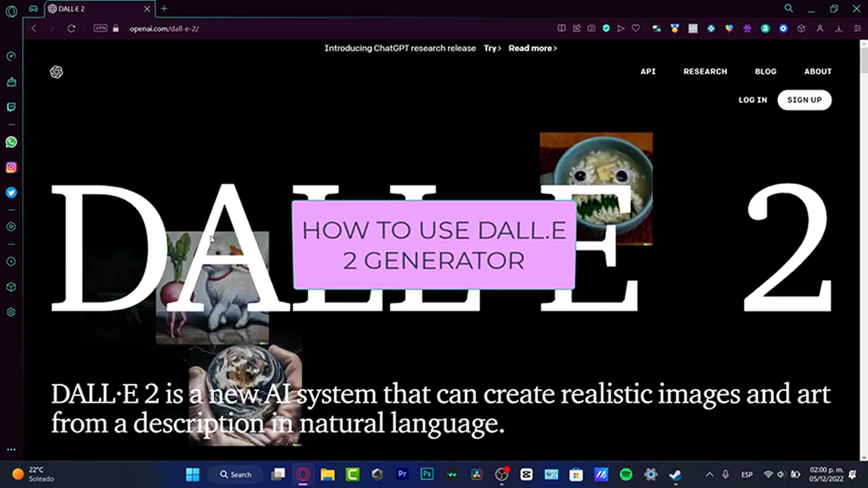Open the weather widget 22°C Soleado
This screenshot has height=488, width=868.
[x=33, y=474]
